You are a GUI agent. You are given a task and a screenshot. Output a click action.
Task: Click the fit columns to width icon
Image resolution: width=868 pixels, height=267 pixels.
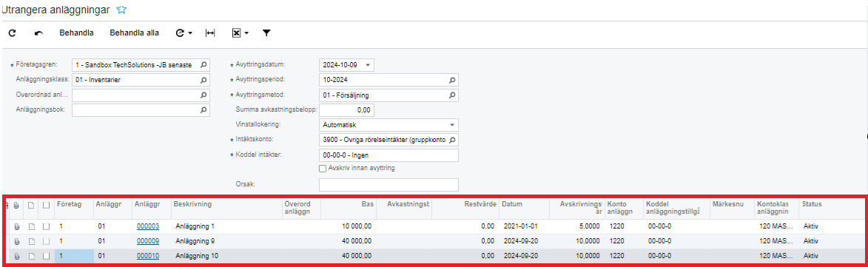click(x=210, y=33)
